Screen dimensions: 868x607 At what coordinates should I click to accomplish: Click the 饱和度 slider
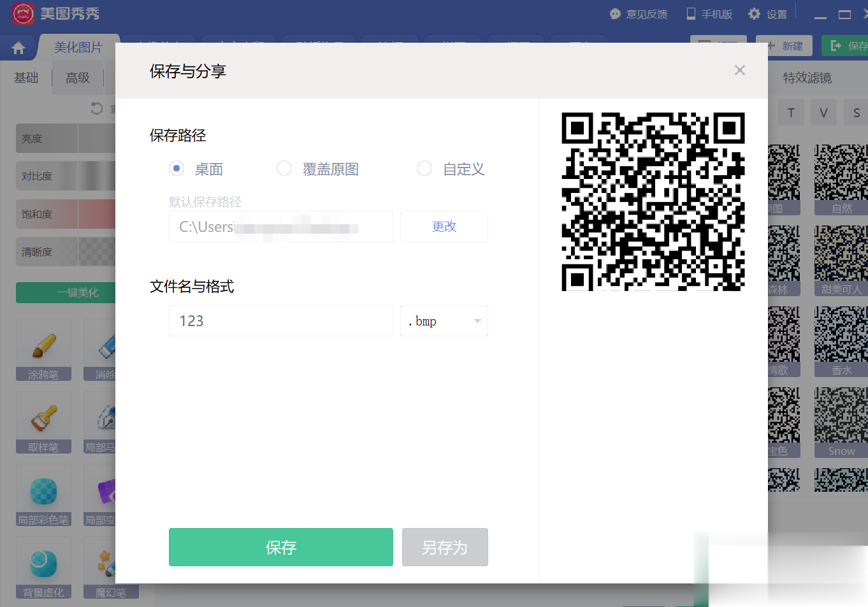click(66, 214)
